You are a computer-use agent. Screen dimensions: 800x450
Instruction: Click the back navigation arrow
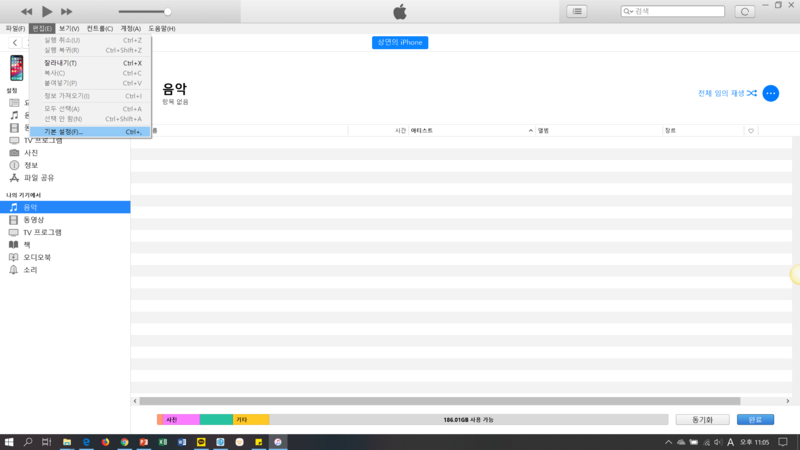tap(15, 43)
